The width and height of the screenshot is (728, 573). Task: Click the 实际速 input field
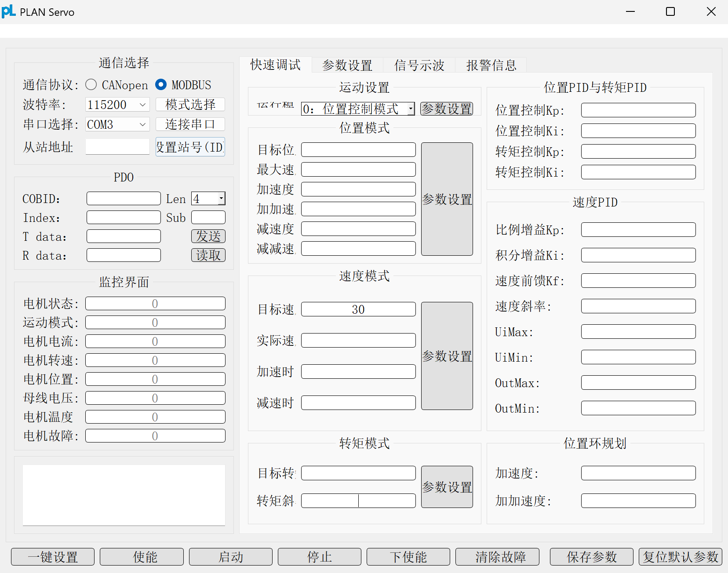[x=358, y=341]
